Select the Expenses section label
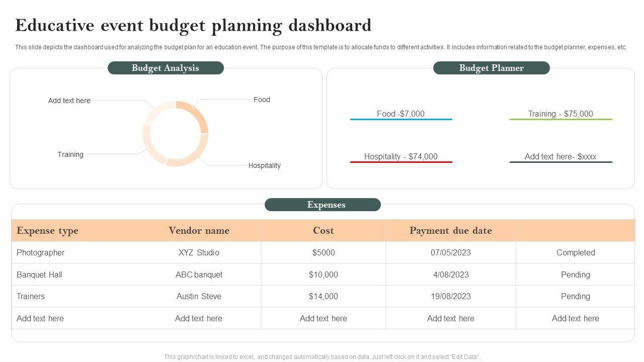 pyautogui.click(x=323, y=205)
